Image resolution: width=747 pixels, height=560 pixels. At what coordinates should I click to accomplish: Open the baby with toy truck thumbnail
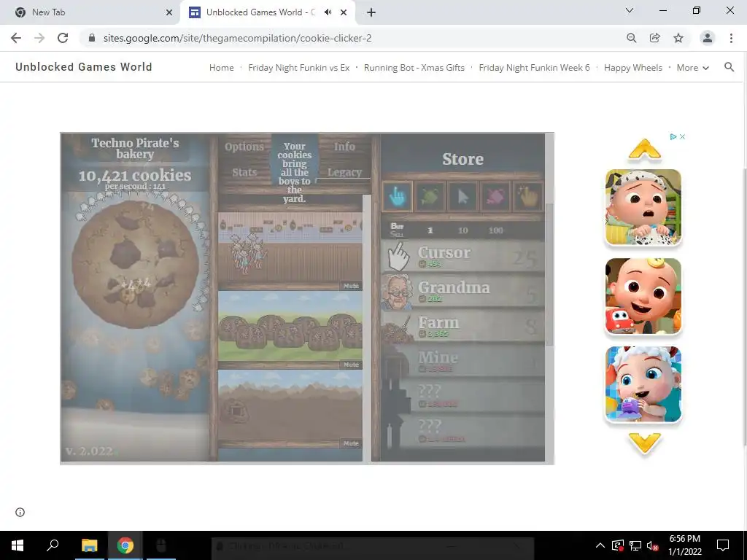643,296
